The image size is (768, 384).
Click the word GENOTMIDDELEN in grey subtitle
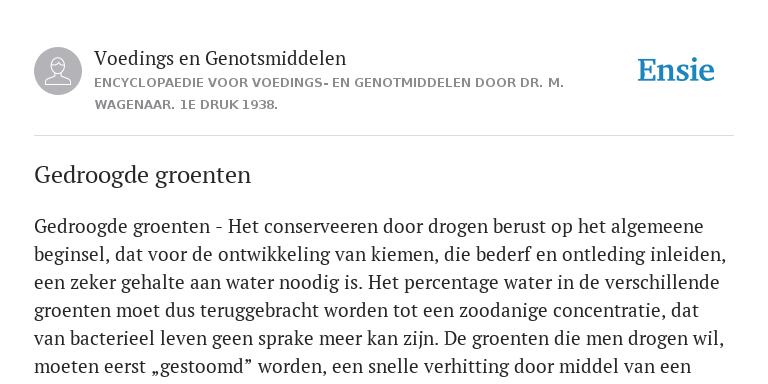412,83
